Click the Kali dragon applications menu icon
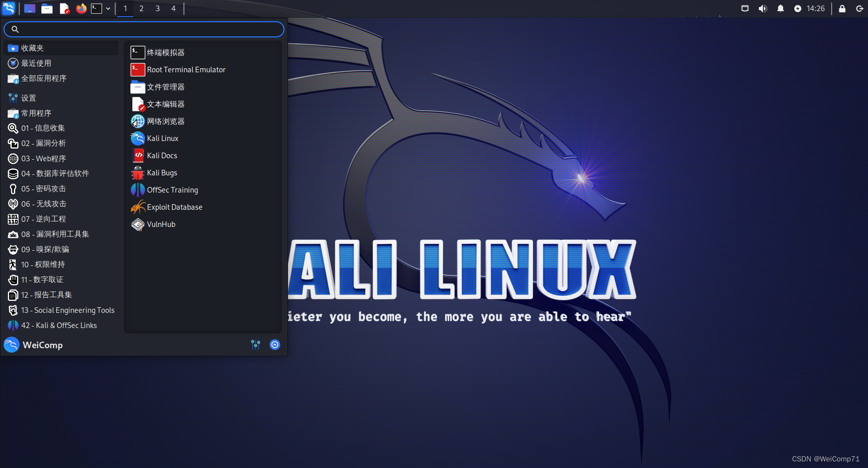Image resolution: width=868 pixels, height=468 pixels. click(x=9, y=8)
